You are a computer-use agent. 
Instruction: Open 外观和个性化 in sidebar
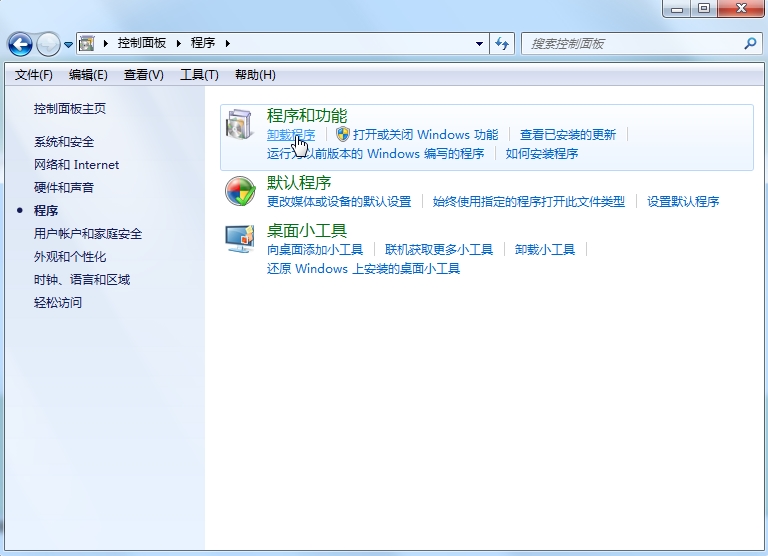[70, 257]
